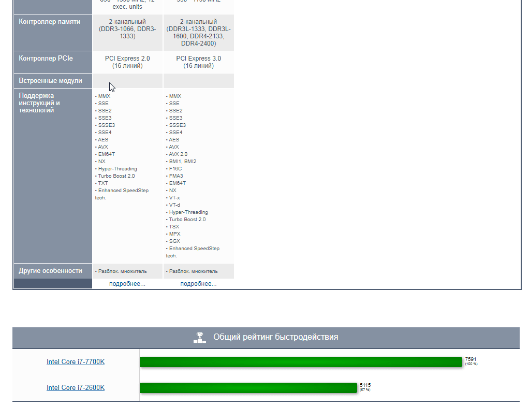The width and height of the screenshot is (529, 420).
Task: Click the Другие особенности row header
Action: (53, 271)
